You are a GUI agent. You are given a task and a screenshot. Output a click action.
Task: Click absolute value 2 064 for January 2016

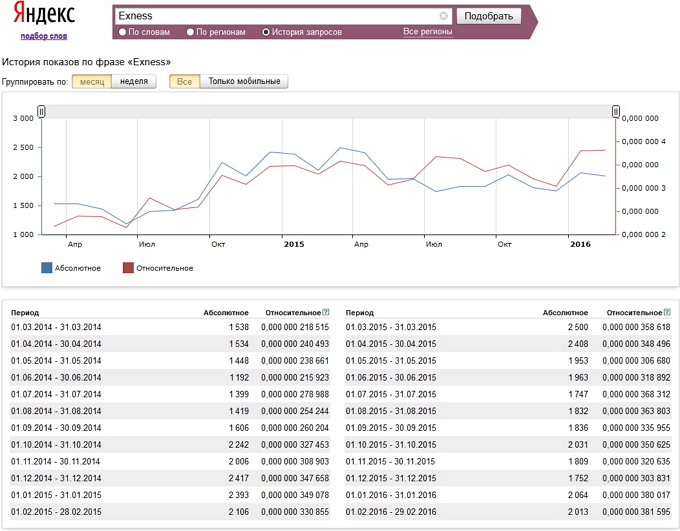578,495
